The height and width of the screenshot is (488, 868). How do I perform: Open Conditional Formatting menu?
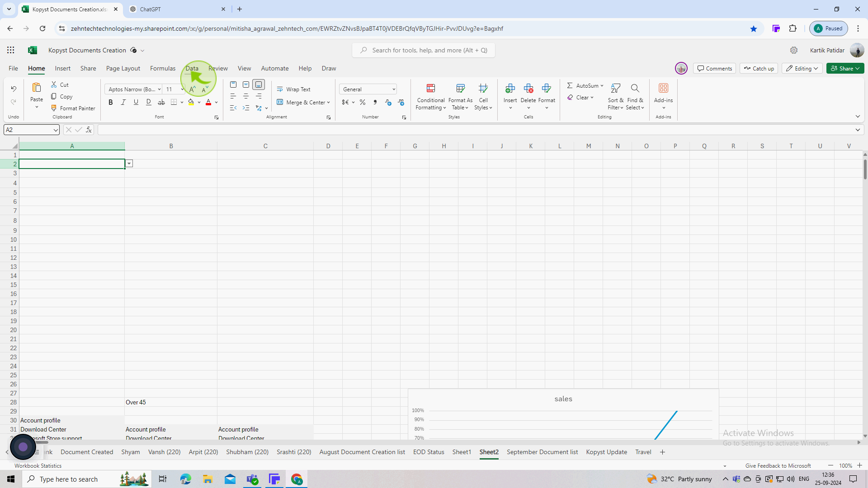tap(431, 97)
